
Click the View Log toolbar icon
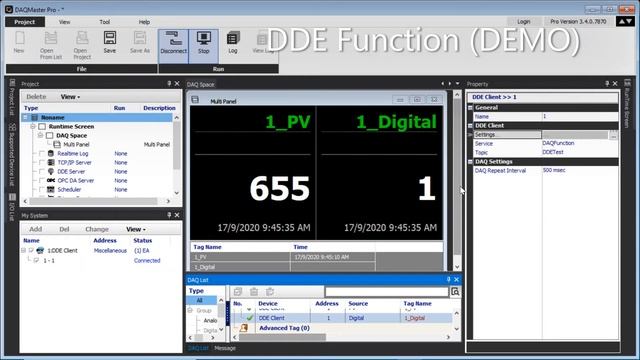pos(262,39)
